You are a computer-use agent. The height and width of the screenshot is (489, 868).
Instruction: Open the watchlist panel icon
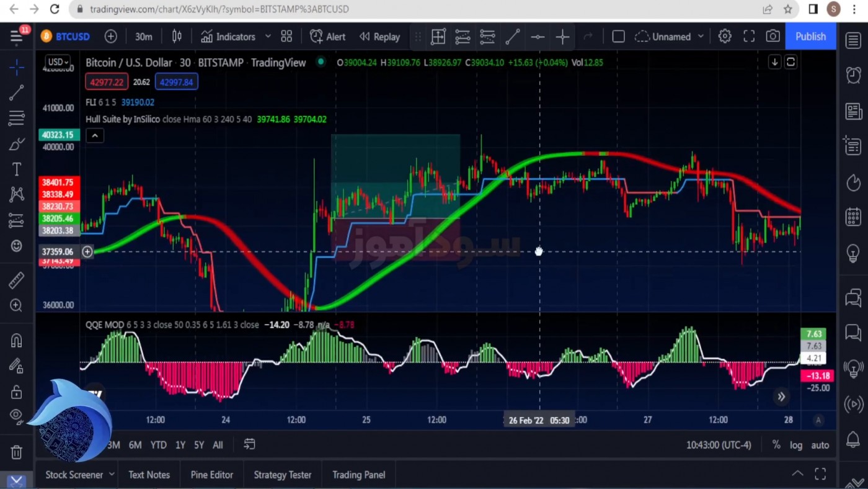pyautogui.click(x=853, y=40)
